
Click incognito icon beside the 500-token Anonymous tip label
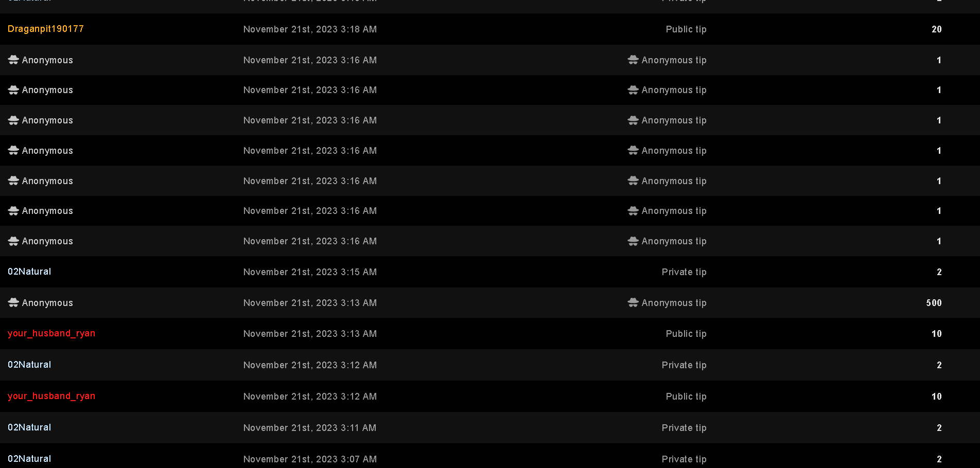633,302
